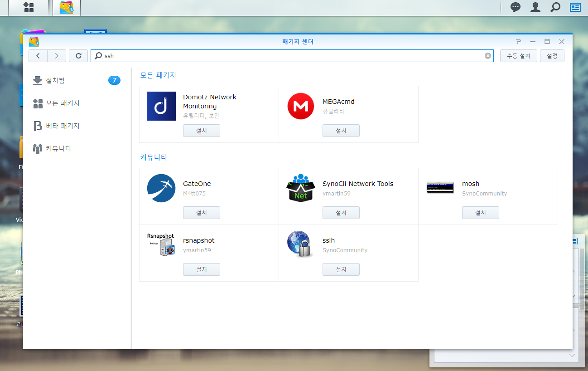
Task: Click the SynoCli Network Tools icon
Action: [301, 188]
